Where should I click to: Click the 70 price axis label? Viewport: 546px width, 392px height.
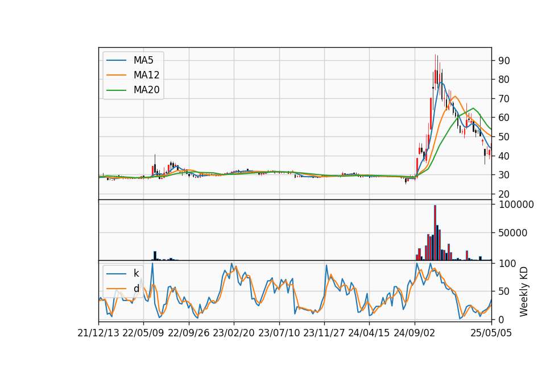(x=504, y=99)
